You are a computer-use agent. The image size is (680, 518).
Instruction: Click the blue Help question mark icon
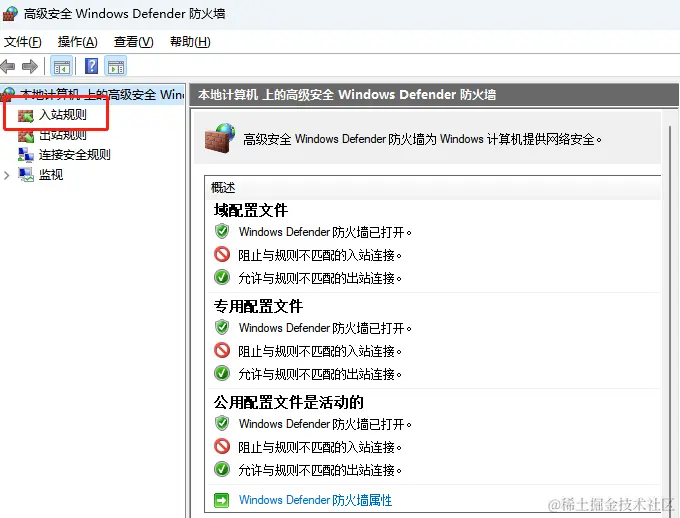(x=92, y=66)
